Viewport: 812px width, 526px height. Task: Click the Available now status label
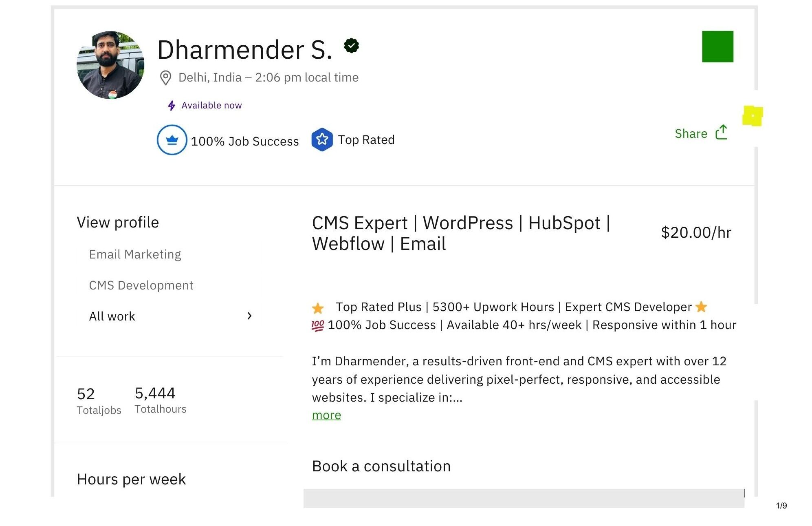tap(211, 106)
